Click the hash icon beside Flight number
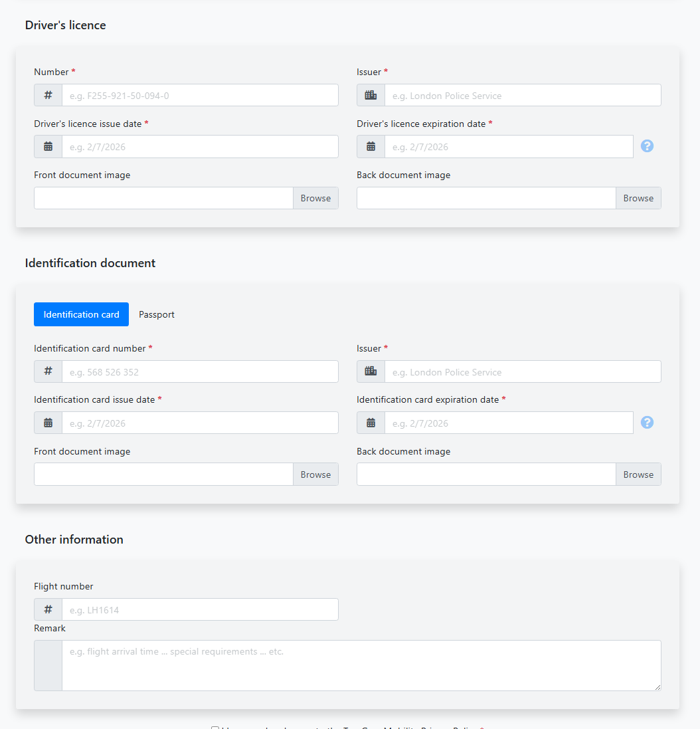 pyautogui.click(x=48, y=609)
